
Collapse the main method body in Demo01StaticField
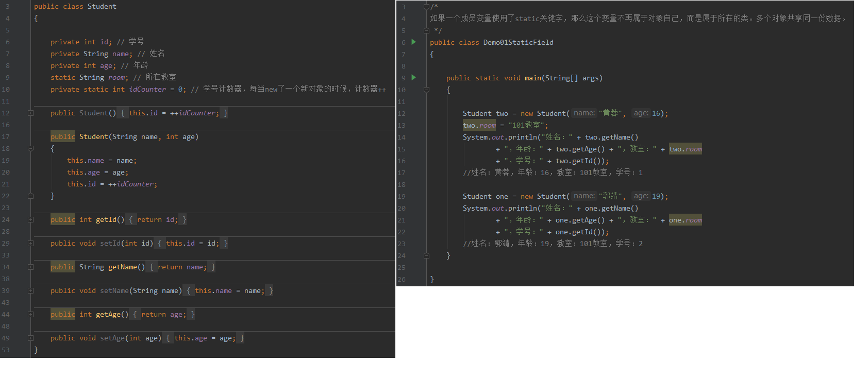coord(426,90)
